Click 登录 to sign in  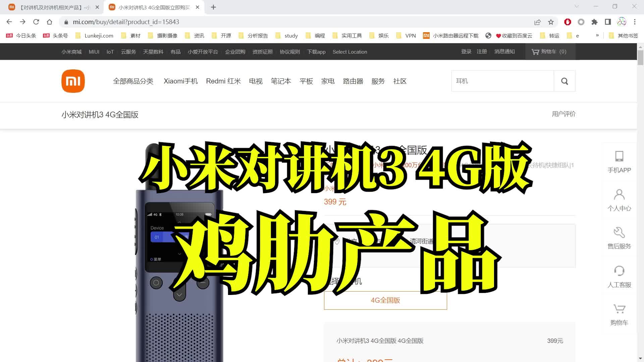pos(466,51)
